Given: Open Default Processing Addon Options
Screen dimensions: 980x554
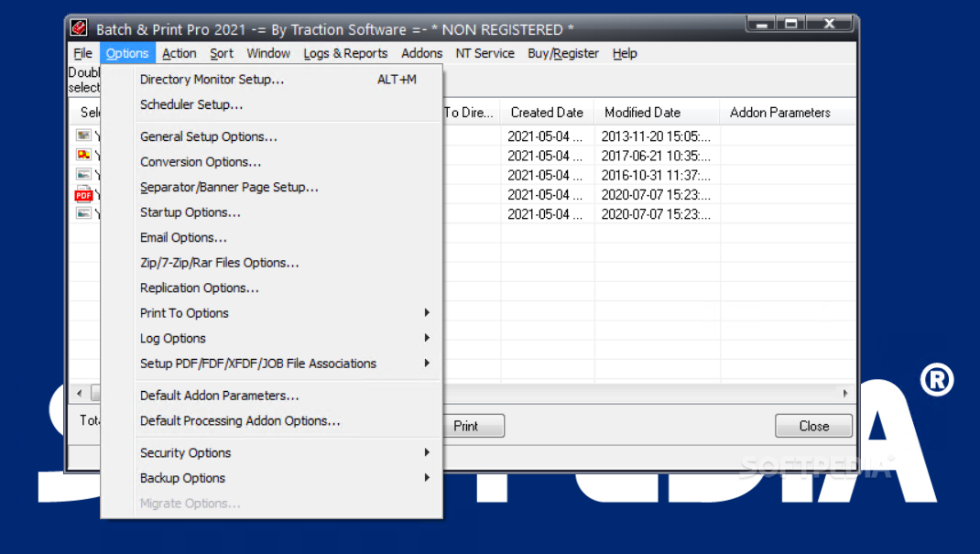Looking at the screenshot, I should (x=271, y=420).
